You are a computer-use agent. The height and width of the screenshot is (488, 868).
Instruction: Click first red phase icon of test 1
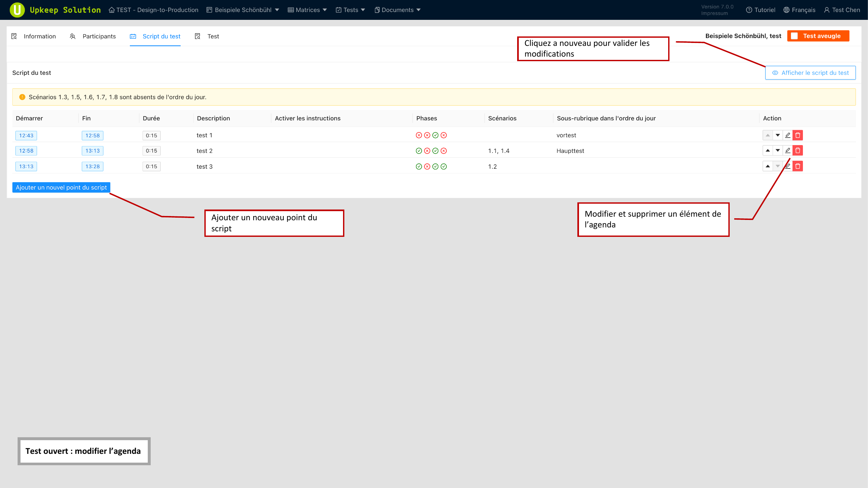pyautogui.click(x=419, y=135)
